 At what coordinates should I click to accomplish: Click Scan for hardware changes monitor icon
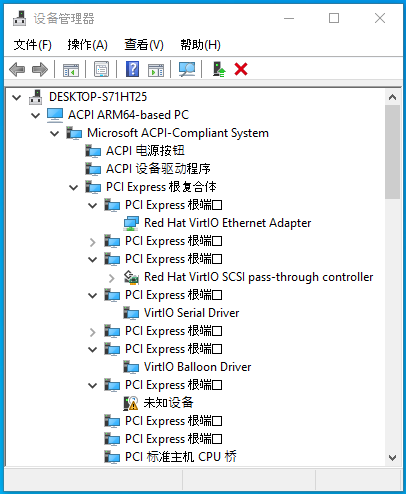tap(187, 69)
